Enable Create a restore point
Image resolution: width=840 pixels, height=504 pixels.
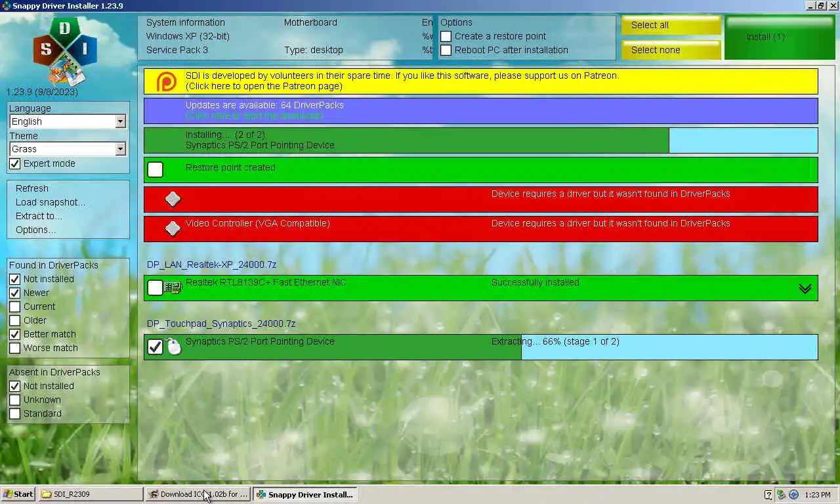coord(446,37)
